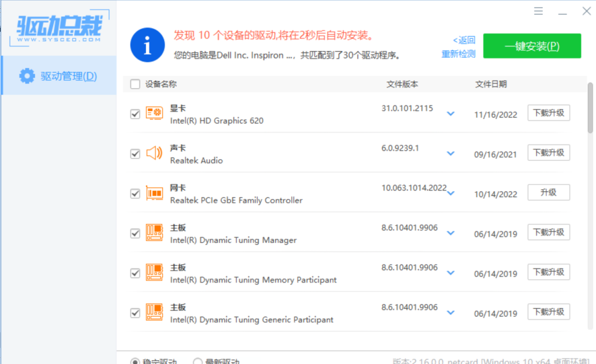Close the 驱动总裁 window
The width and height of the screenshot is (596, 364).
tap(587, 11)
